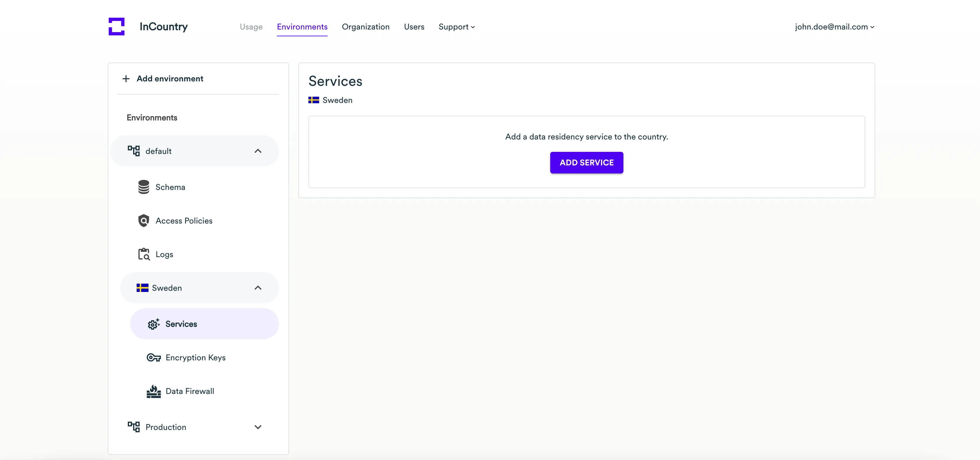The image size is (980, 460).
Task: Open john.doe@mail.com account menu
Action: 834,27
